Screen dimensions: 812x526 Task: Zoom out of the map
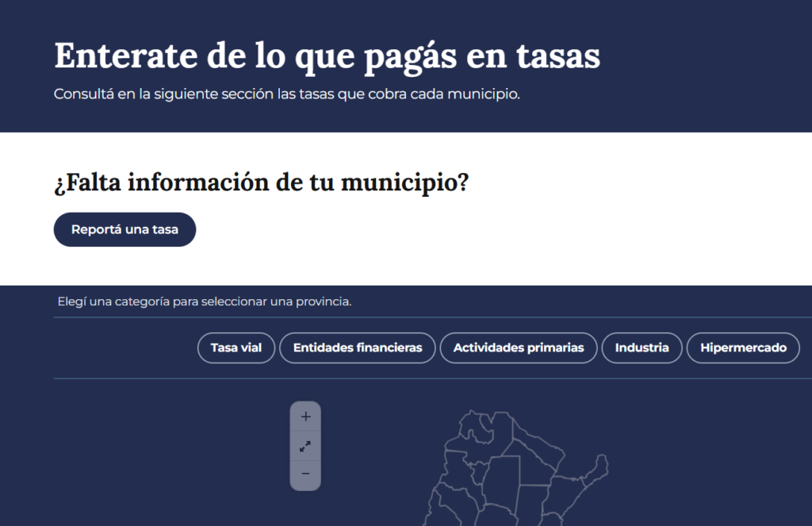click(x=305, y=474)
